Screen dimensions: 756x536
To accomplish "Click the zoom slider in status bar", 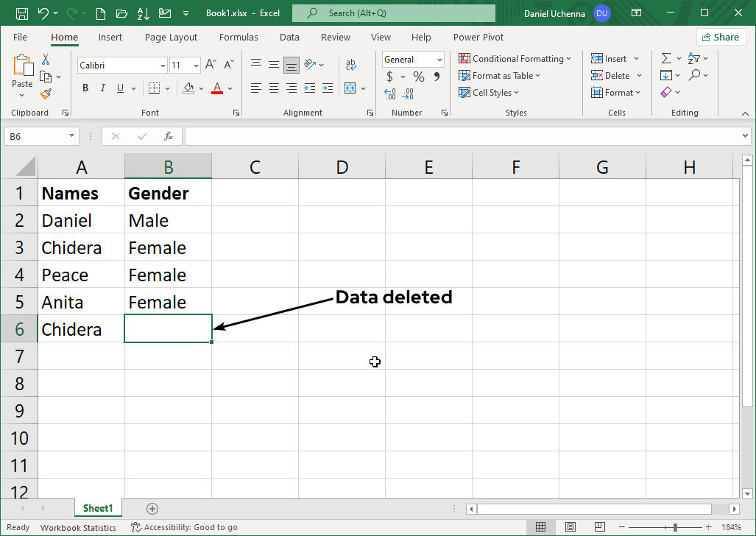I will (675, 527).
